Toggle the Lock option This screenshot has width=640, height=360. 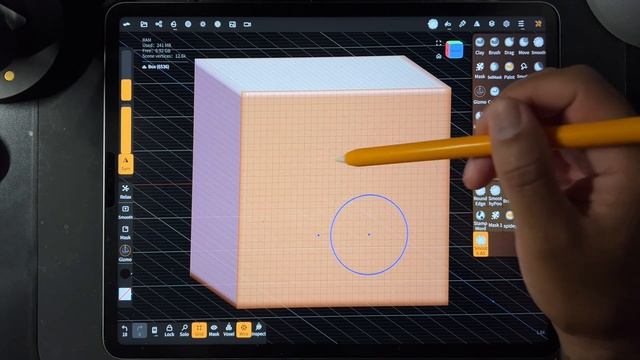click(169, 330)
